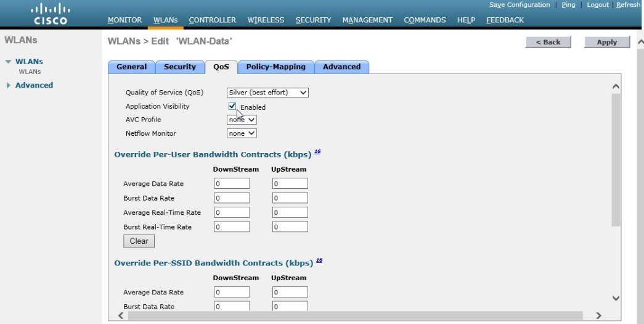Click the inner vertical scrollbar thumb
This screenshot has width=644, height=324.
[616, 160]
